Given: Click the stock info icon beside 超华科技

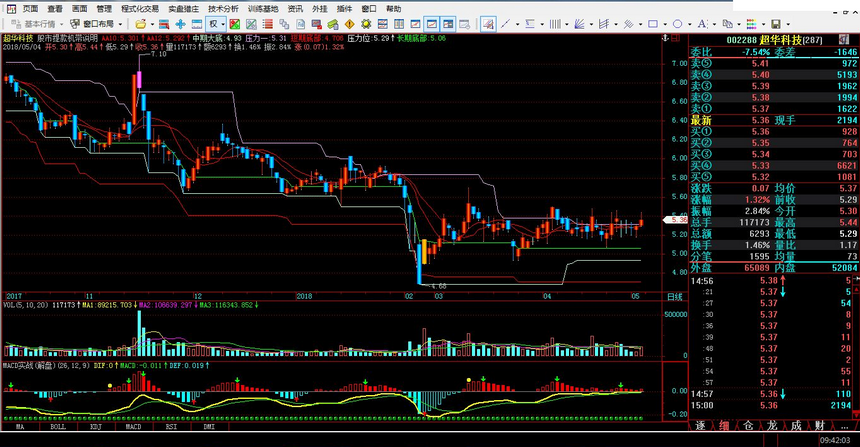Looking at the screenshot, I should tap(844, 39).
